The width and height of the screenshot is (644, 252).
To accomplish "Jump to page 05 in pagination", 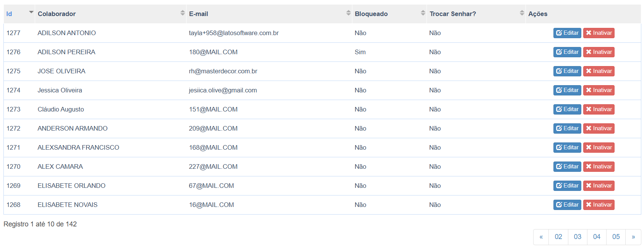I will (x=616, y=237).
